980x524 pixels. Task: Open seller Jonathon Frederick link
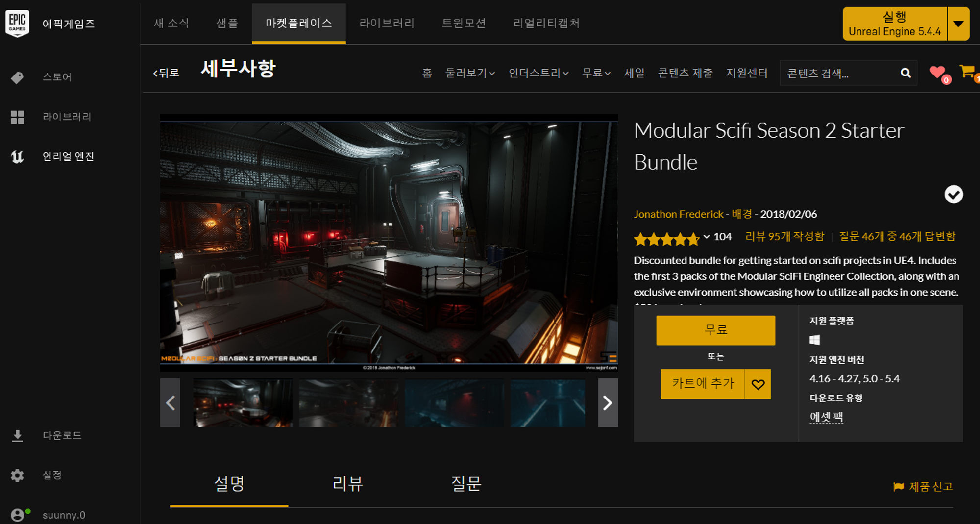pyautogui.click(x=678, y=214)
